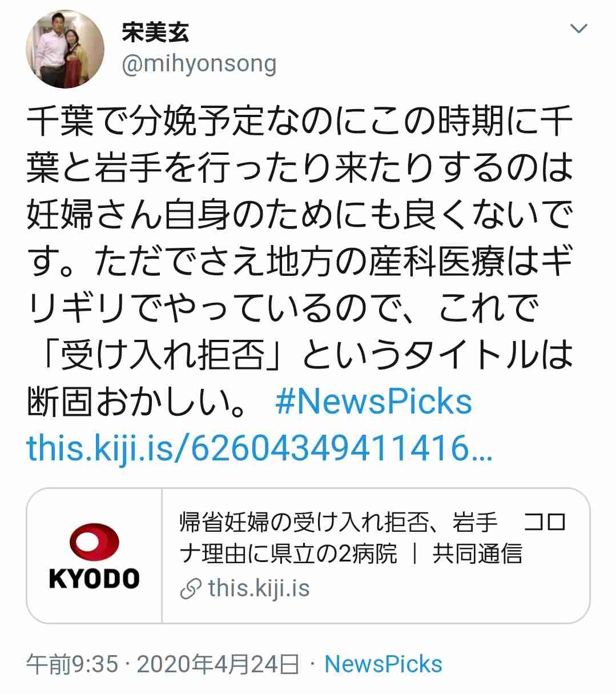Open the tweet options chevron menu

pos(579,29)
